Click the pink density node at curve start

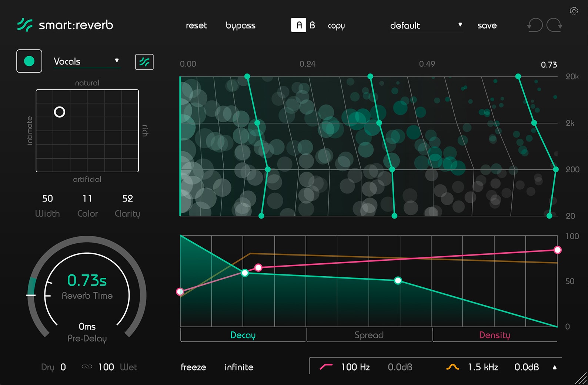180,292
